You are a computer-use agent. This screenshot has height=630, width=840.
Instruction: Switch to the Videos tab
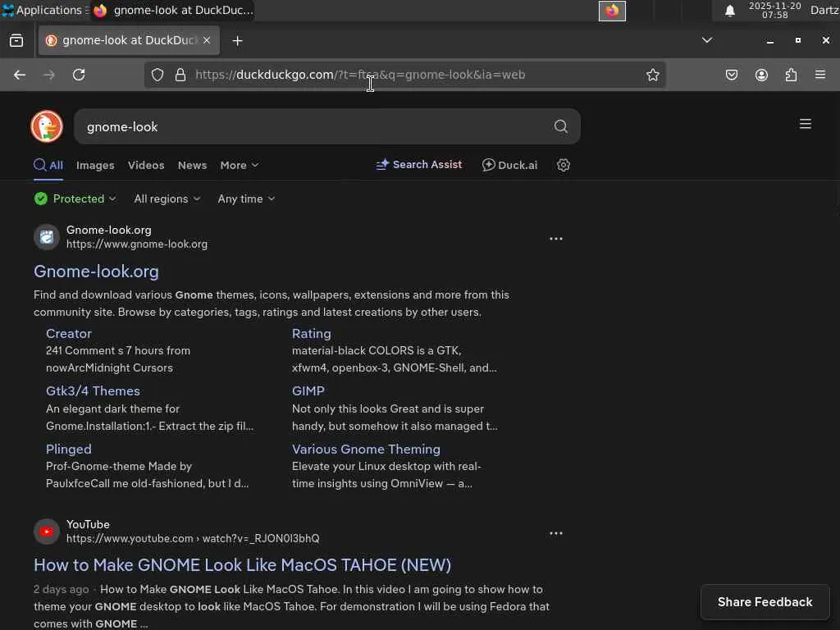point(146,166)
